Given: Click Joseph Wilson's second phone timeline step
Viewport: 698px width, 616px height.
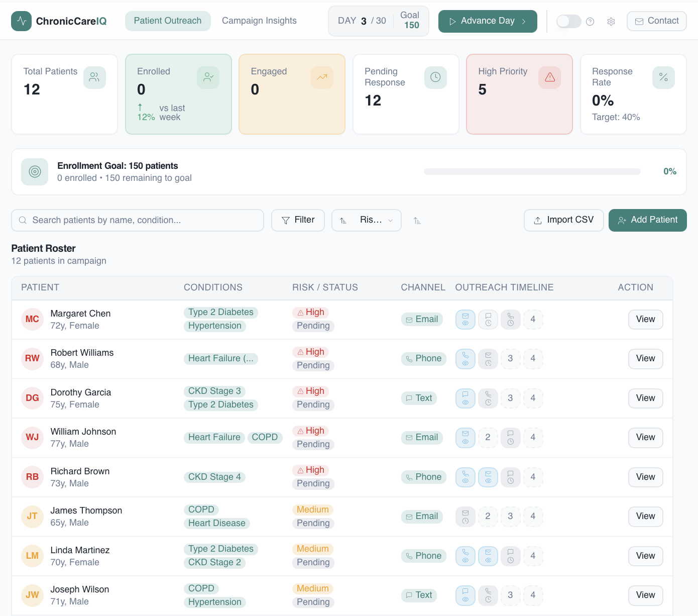Looking at the screenshot, I should click(488, 595).
